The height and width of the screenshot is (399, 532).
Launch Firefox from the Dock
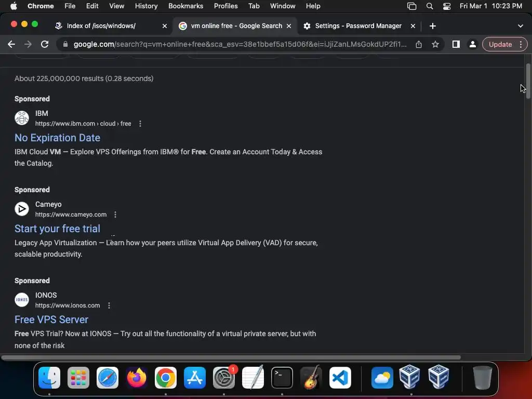pyautogui.click(x=137, y=378)
